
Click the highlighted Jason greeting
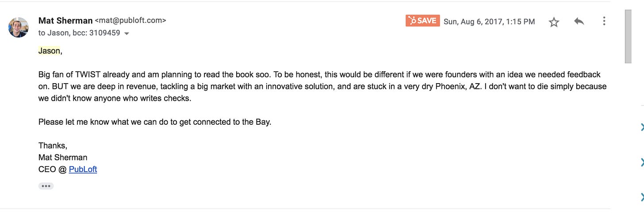50,51
